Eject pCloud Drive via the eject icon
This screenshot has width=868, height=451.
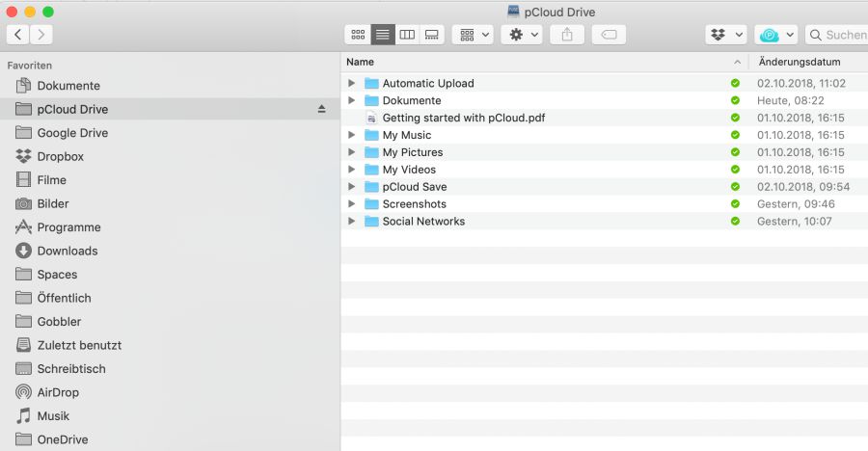(321, 109)
